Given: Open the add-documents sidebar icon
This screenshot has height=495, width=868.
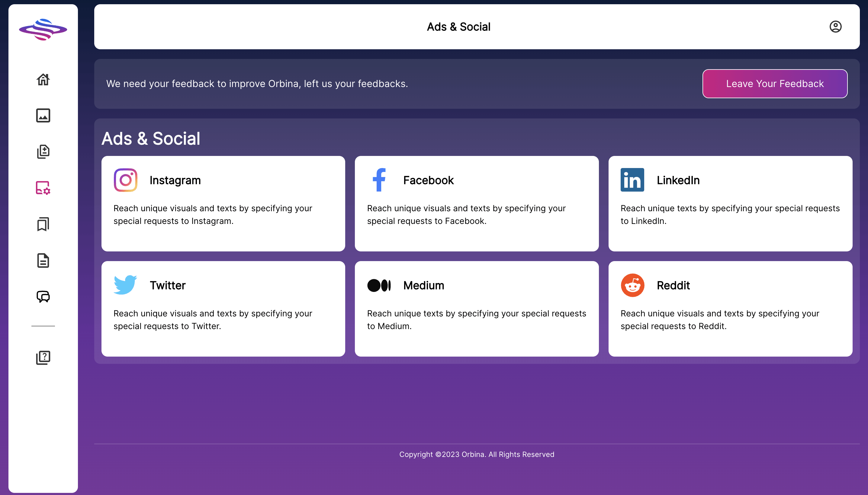Looking at the screenshot, I should (x=43, y=152).
